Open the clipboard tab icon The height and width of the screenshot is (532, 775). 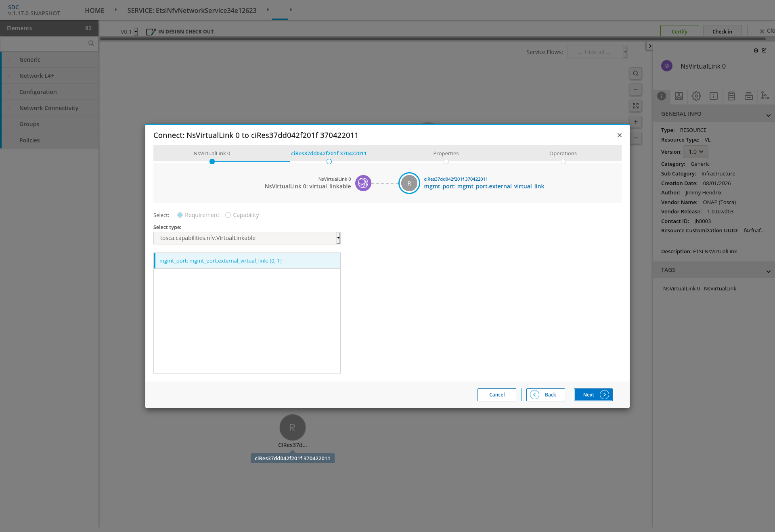[x=731, y=96]
